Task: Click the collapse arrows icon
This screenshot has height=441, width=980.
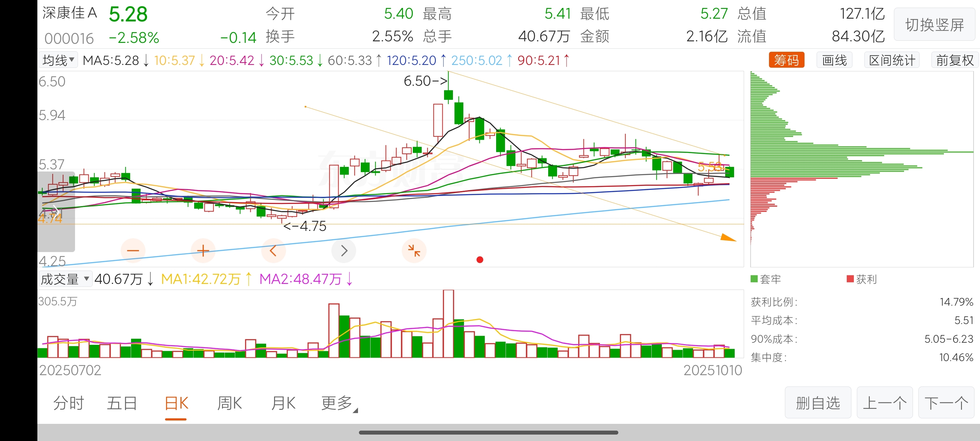Action: coord(414,251)
